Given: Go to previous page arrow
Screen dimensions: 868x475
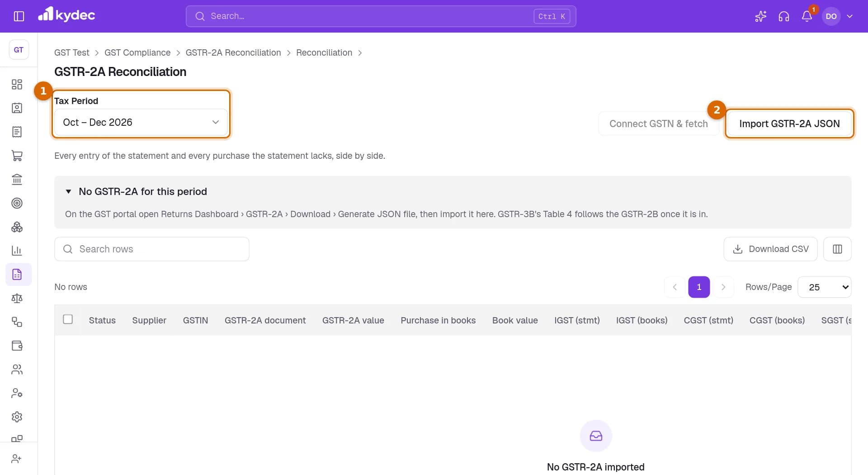Looking at the screenshot, I should point(675,287).
